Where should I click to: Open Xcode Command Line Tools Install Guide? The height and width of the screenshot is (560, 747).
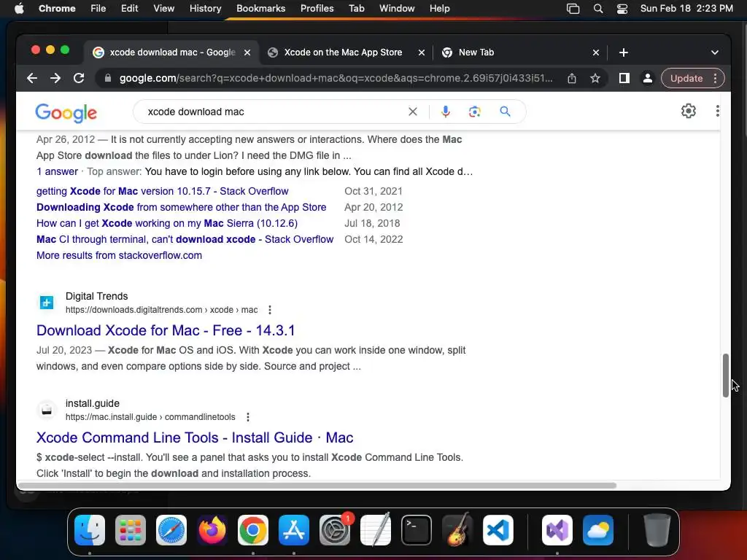(x=195, y=437)
